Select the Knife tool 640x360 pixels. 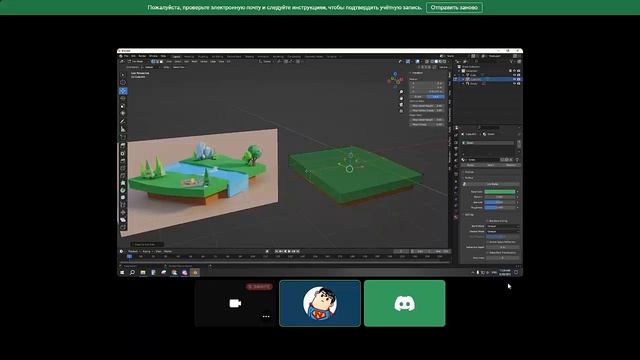[123, 176]
